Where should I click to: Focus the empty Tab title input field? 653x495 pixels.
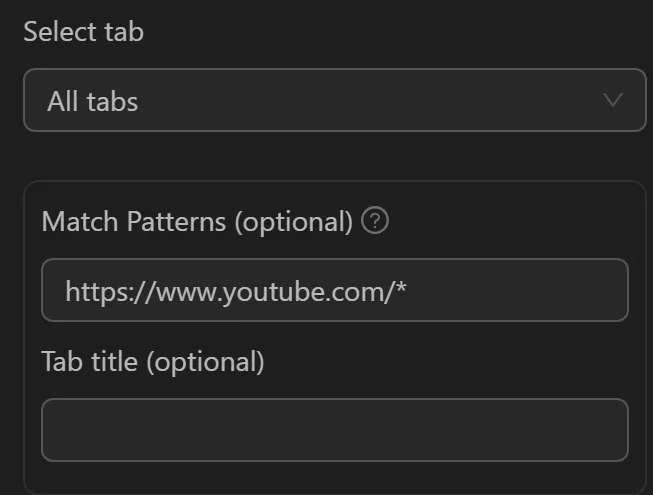pyautogui.click(x=334, y=430)
